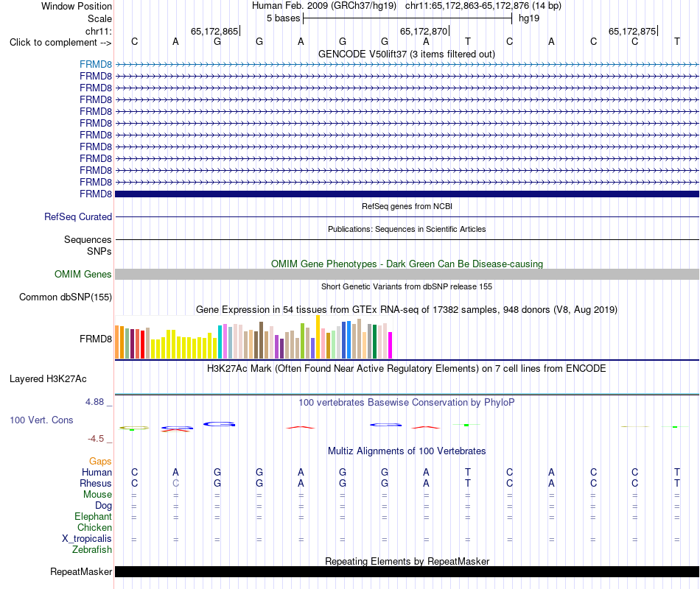
Task: Click the tallest yellow GTEx expression bar
Action: click(x=318, y=337)
